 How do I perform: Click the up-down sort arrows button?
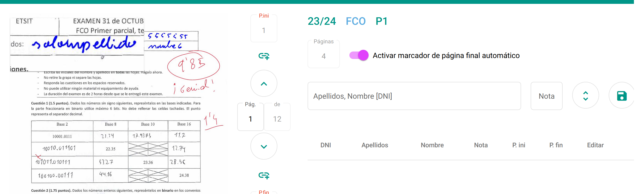[585, 96]
